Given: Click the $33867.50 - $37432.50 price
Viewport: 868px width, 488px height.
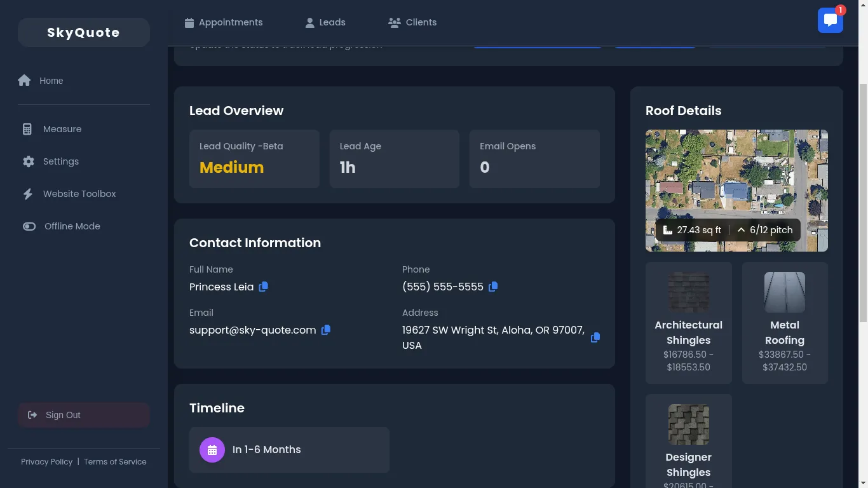Looking at the screenshot, I should [785, 361].
